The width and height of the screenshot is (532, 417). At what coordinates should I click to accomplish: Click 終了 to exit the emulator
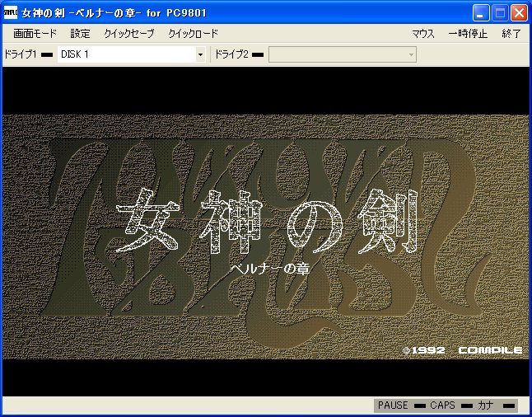click(x=511, y=34)
